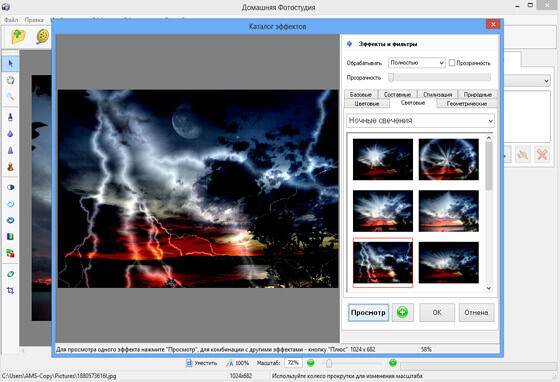This screenshot has height=382, width=560.
Task: Select the hand pan tool
Action: coord(10,80)
